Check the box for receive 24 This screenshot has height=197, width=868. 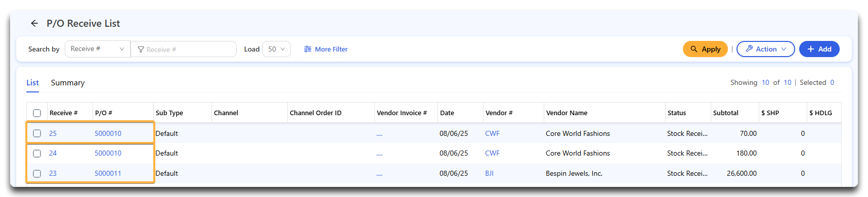pyautogui.click(x=37, y=153)
